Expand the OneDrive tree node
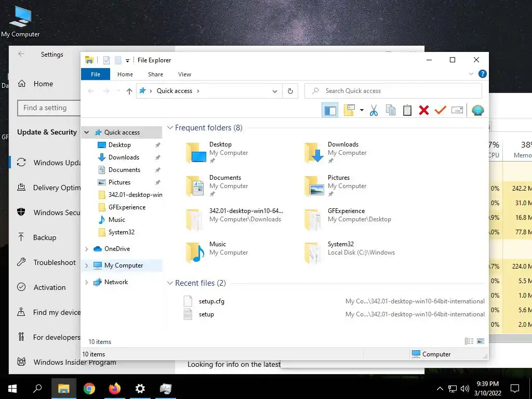 87,249
